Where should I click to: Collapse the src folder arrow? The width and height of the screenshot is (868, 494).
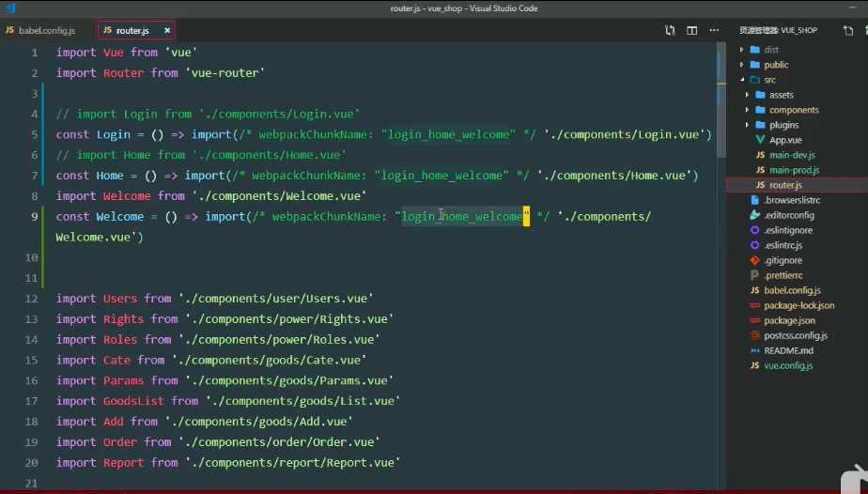click(x=742, y=80)
